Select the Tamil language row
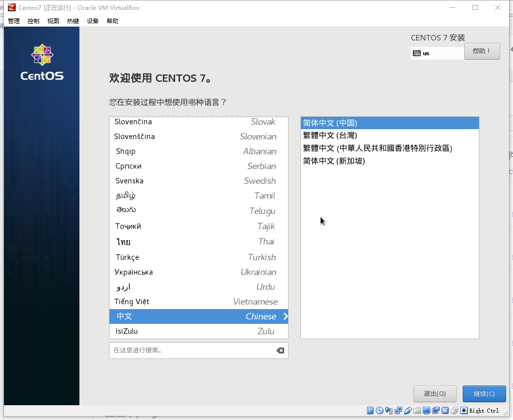The width and height of the screenshot is (513, 420). (x=199, y=195)
